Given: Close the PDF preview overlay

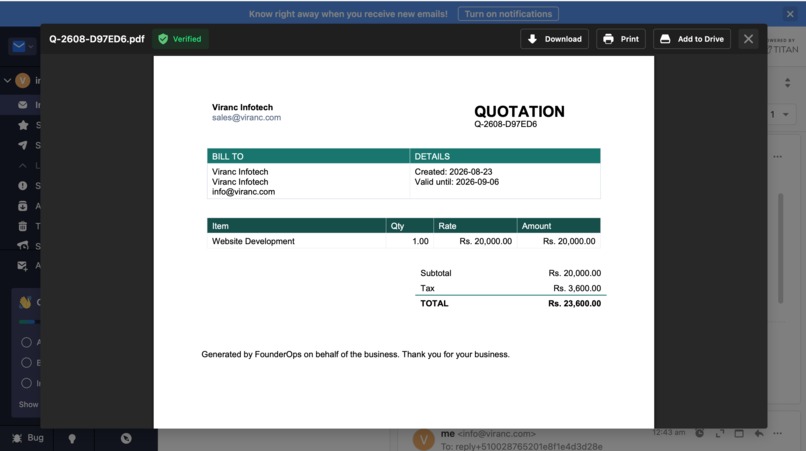Looking at the screenshot, I should tap(748, 39).
